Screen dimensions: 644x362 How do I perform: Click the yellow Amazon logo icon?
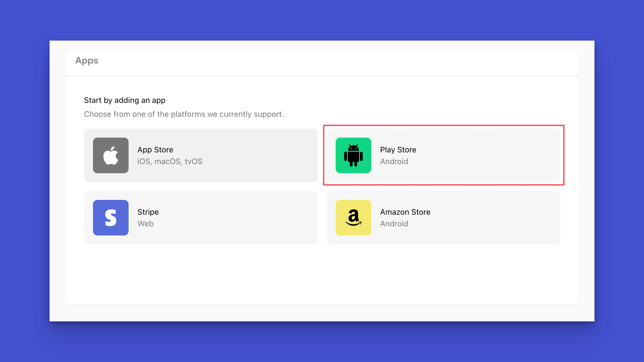pos(353,218)
